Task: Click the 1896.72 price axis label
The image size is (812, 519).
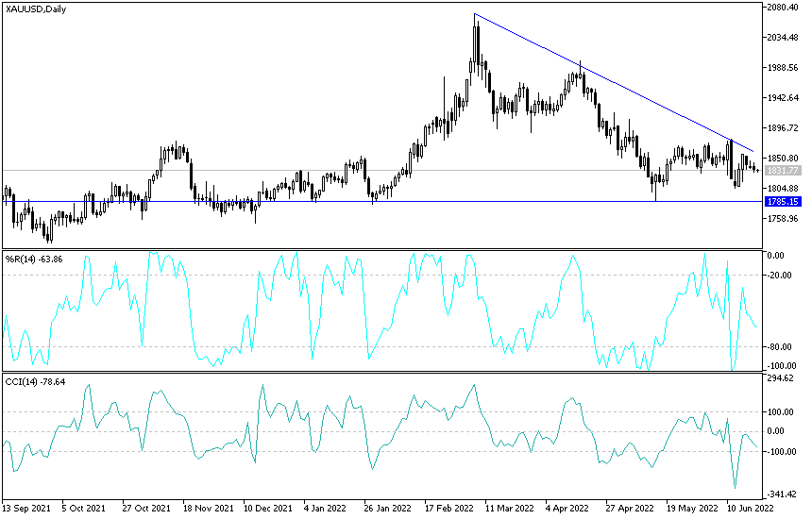Action: pos(783,127)
